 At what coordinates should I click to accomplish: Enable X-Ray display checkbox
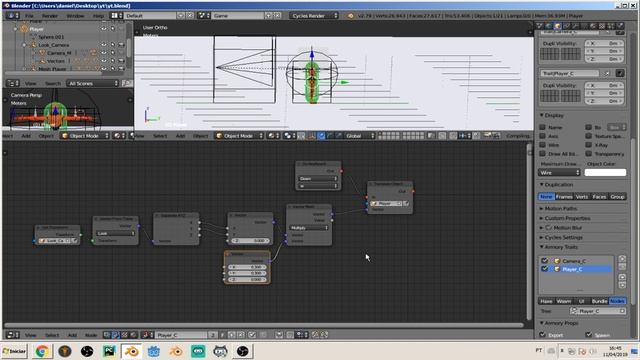[589, 145]
